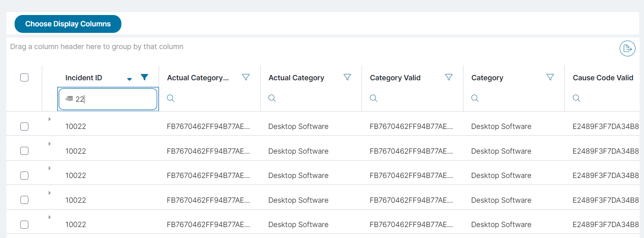Open the Incident ID filter icon
644x238 pixels.
[x=144, y=77]
